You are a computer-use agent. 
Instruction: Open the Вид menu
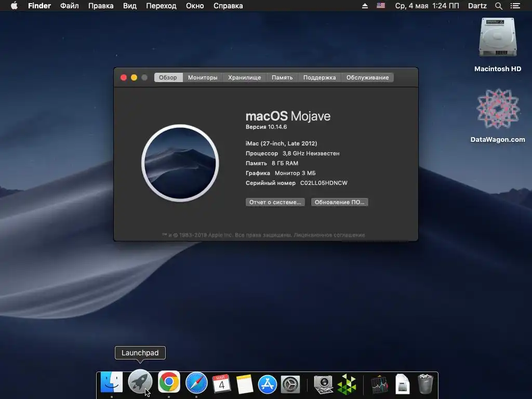[x=129, y=6]
